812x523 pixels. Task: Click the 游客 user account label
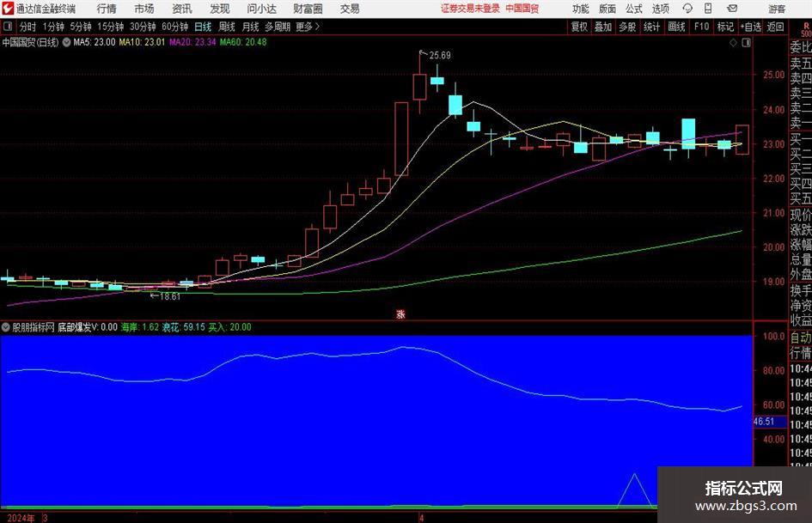click(x=777, y=9)
